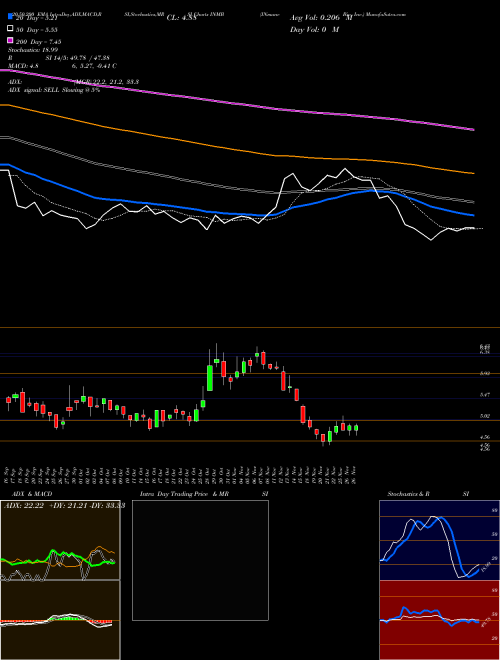Click the 5.47 price axis label
Viewport: 500px width, 660px height.
[x=484, y=395]
